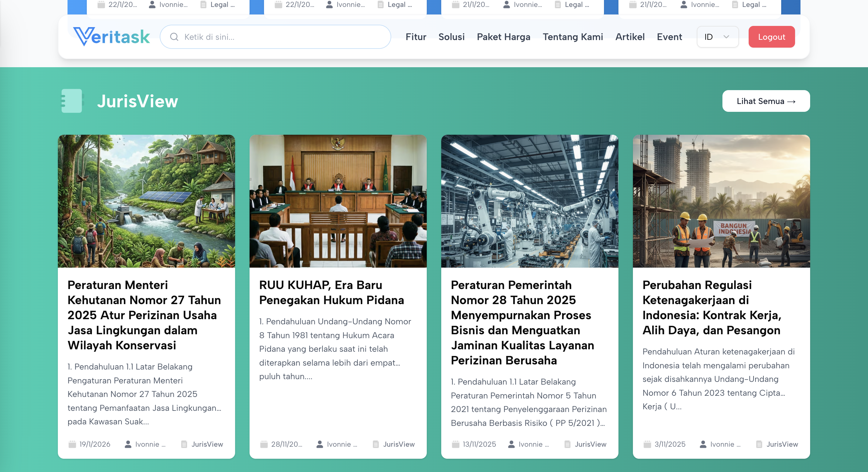Click the Veritask logo
Screen dimensions: 868x472
click(112, 36)
